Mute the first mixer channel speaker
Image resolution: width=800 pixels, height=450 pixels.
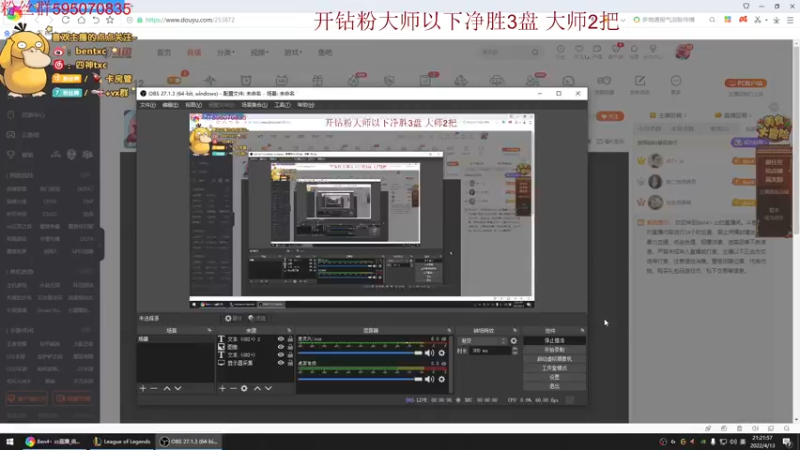(430, 353)
